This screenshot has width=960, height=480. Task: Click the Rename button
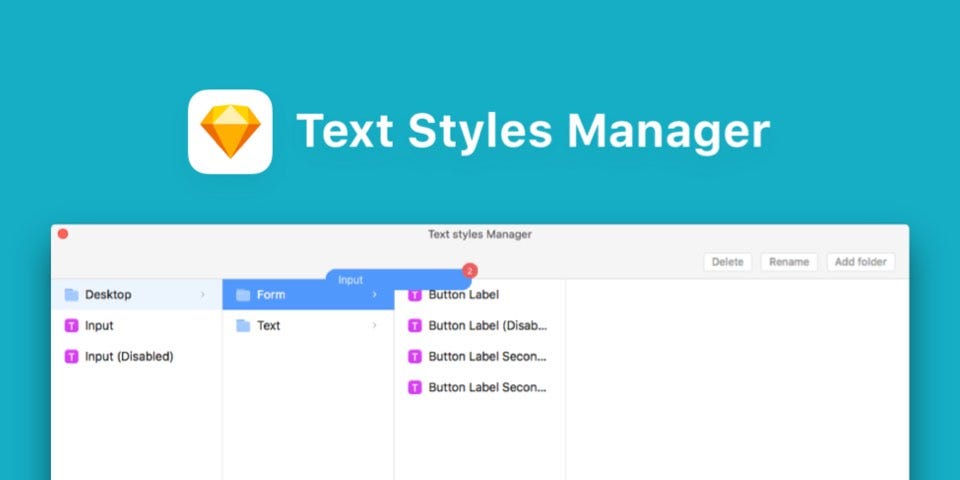point(789,262)
